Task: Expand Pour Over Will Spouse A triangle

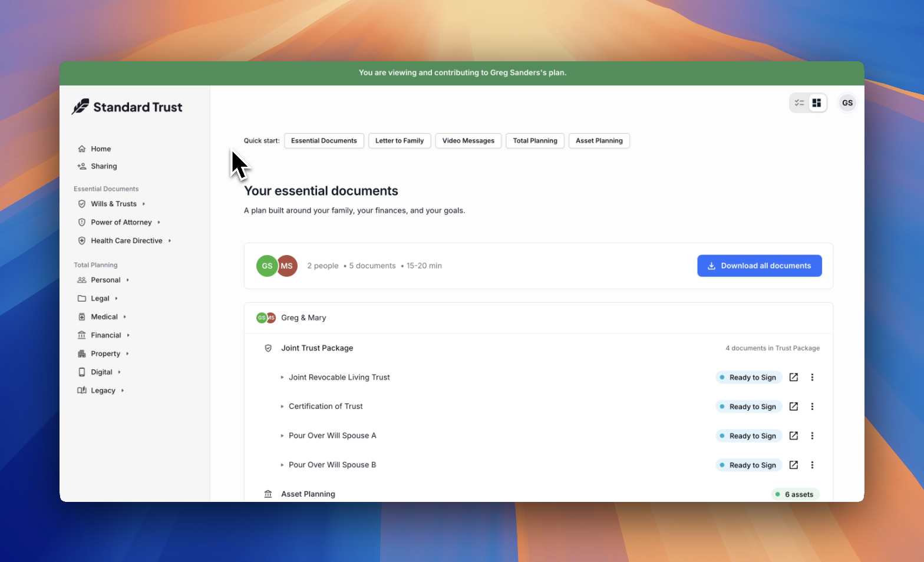Action: pyautogui.click(x=282, y=435)
